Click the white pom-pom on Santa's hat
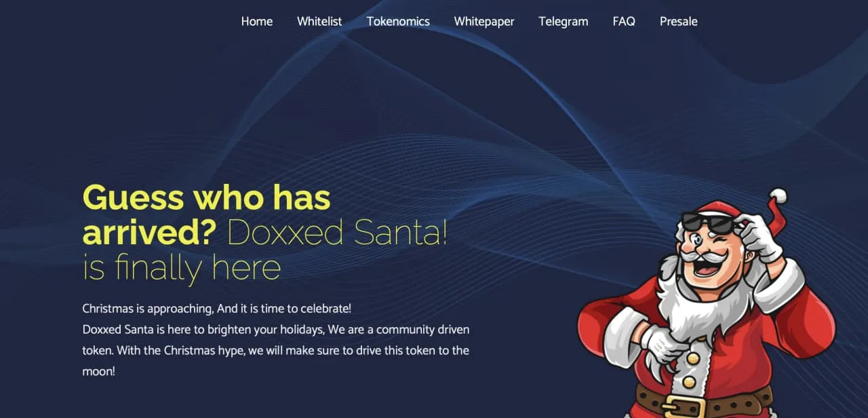Screen dimensions: 868x418 click(x=778, y=197)
